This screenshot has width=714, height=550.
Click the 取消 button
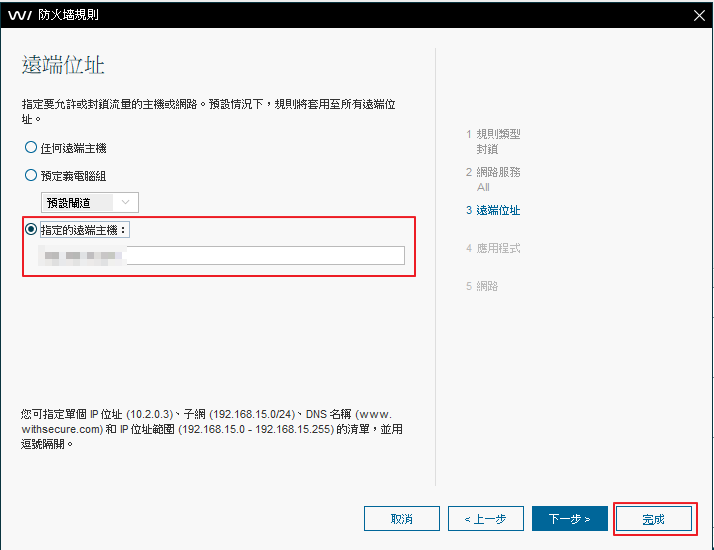point(402,519)
